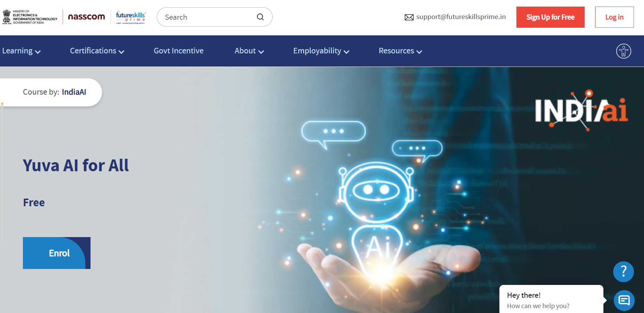Click the Ministry of Electronics emblem logo

pyautogui.click(x=30, y=17)
